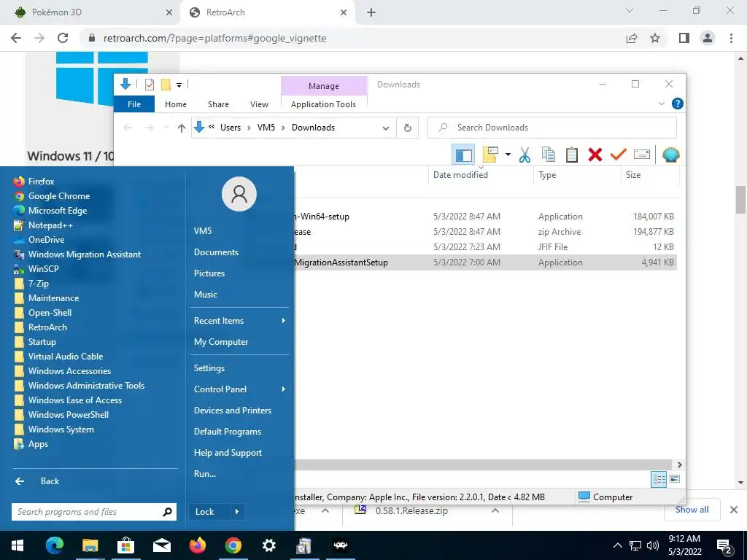
Task: Click the user account avatar picture
Action: 239,194
